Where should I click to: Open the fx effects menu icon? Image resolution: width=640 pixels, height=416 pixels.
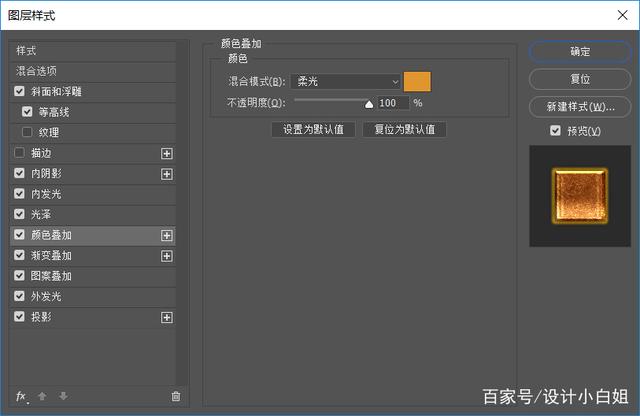coord(22,396)
